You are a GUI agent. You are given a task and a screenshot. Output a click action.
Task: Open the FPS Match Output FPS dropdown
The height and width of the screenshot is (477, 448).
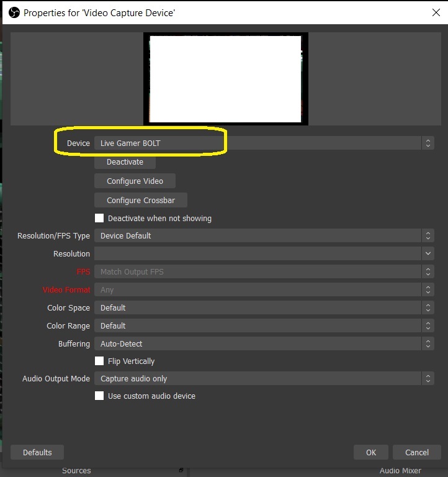click(264, 271)
